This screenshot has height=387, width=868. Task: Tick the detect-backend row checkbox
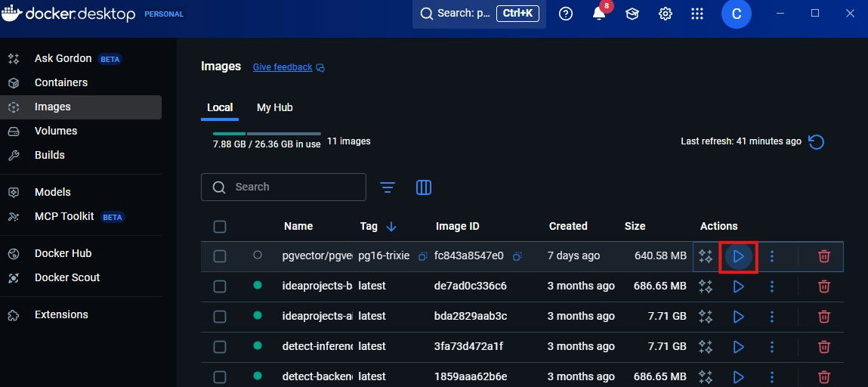pyautogui.click(x=220, y=376)
